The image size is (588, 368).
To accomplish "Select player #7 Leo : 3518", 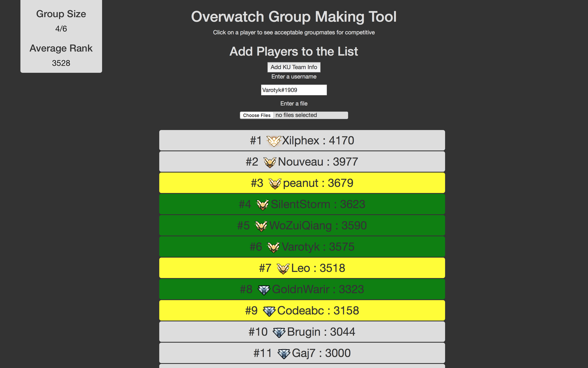I will pos(302,268).
